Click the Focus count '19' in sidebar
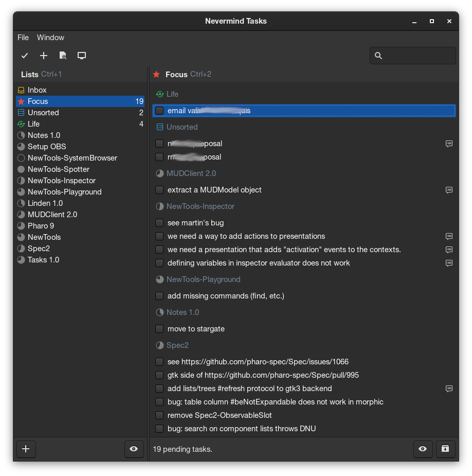This screenshot has height=476, width=472. click(139, 101)
